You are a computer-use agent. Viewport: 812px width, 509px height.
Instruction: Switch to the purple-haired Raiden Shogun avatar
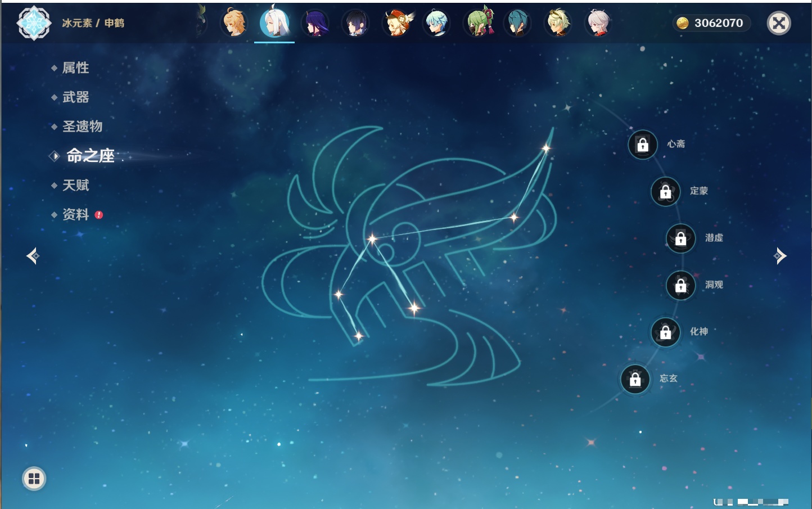click(315, 23)
